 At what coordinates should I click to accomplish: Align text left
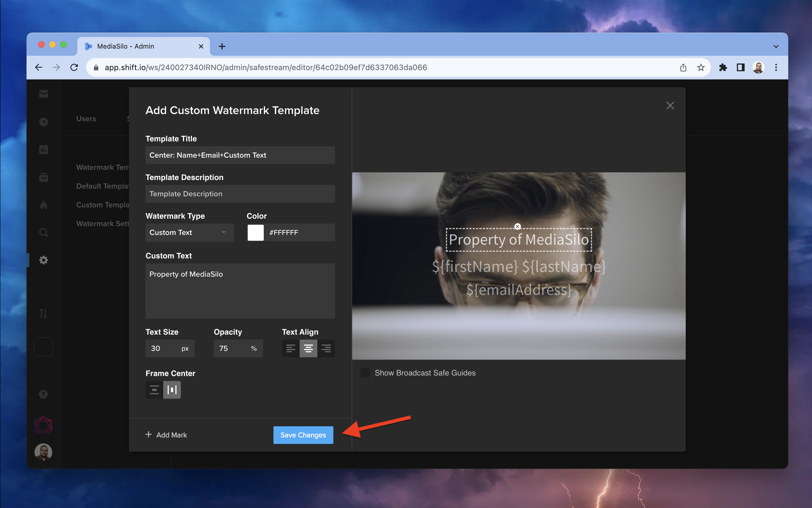click(x=291, y=348)
